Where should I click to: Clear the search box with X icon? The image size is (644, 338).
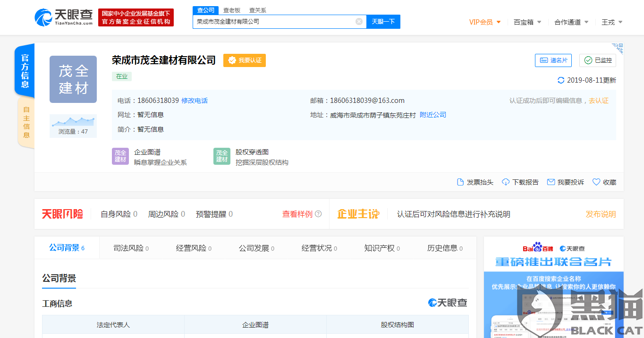359,21
